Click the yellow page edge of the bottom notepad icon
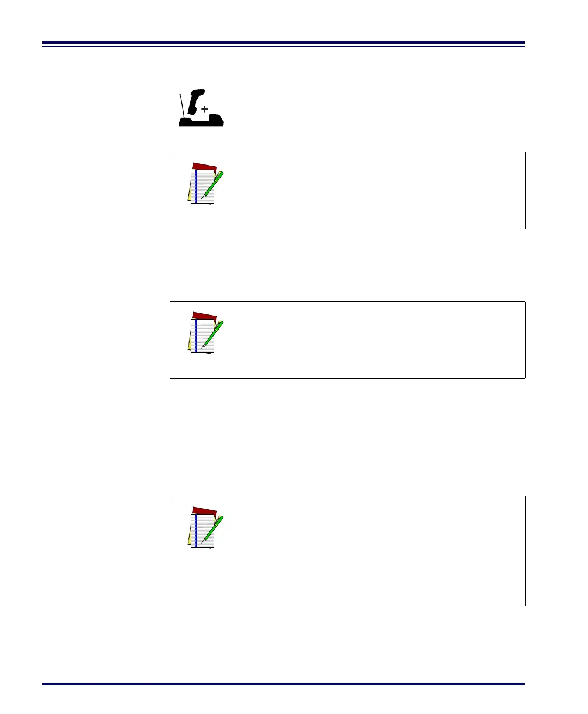588x714 pixels. tap(190, 535)
